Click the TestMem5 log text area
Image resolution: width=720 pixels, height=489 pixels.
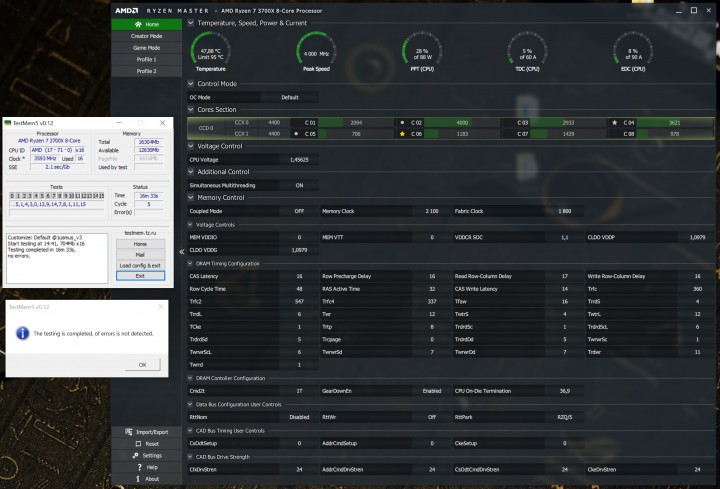pyautogui.click(x=57, y=259)
